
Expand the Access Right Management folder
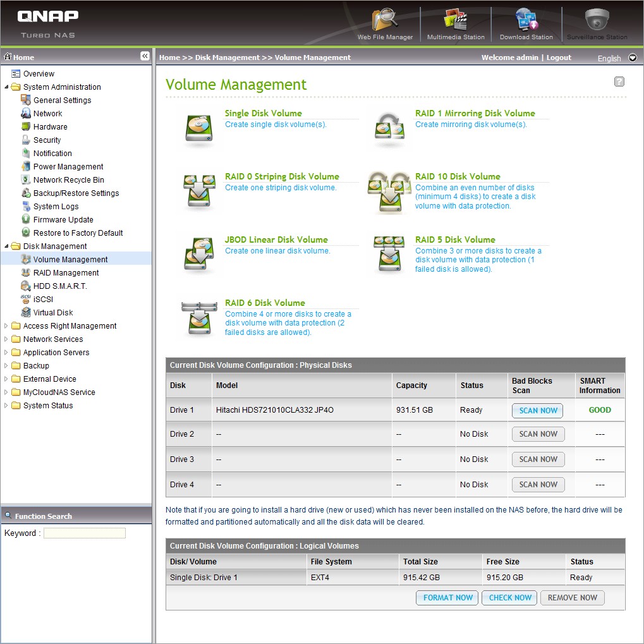7,326
